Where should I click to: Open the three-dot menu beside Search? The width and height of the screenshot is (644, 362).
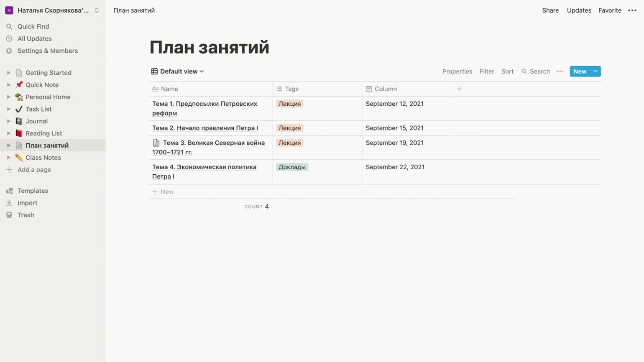[560, 71]
